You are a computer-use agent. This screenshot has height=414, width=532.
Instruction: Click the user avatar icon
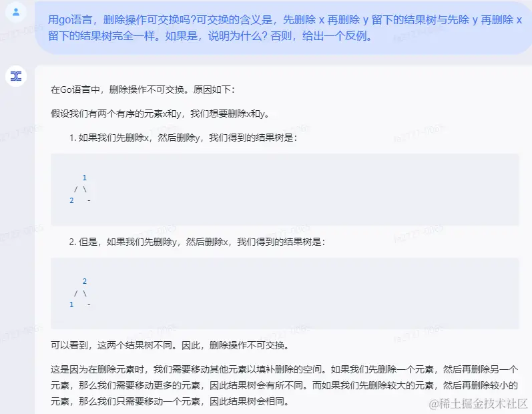15,12
